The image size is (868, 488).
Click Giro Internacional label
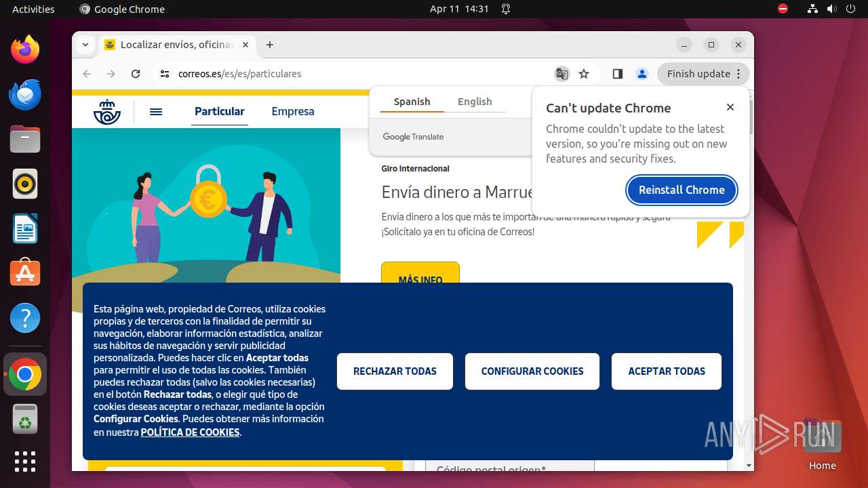click(415, 168)
